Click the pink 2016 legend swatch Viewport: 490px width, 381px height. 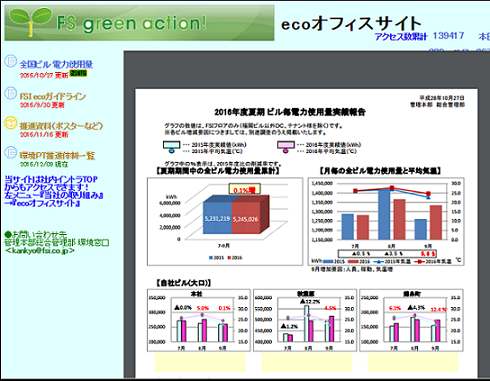(286, 145)
